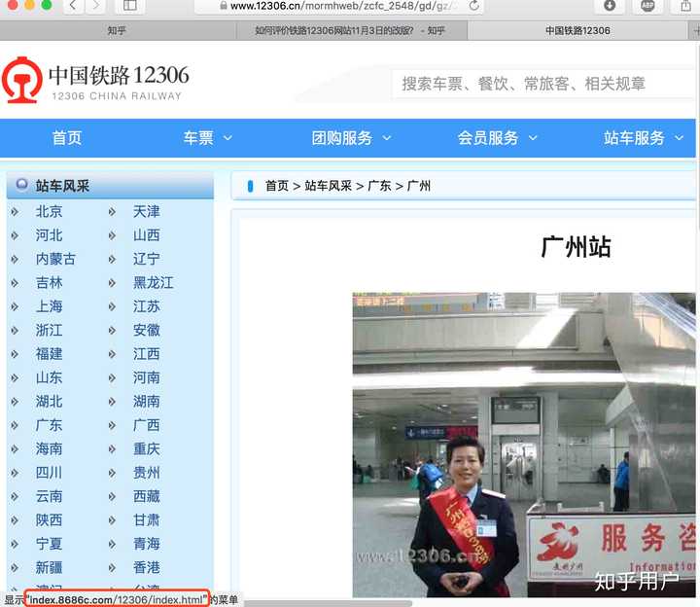Switch to the 中国铁路12306 tab
Image resolution: width=700 pixels, height=607 pixels.
click(x=577, y=31)
